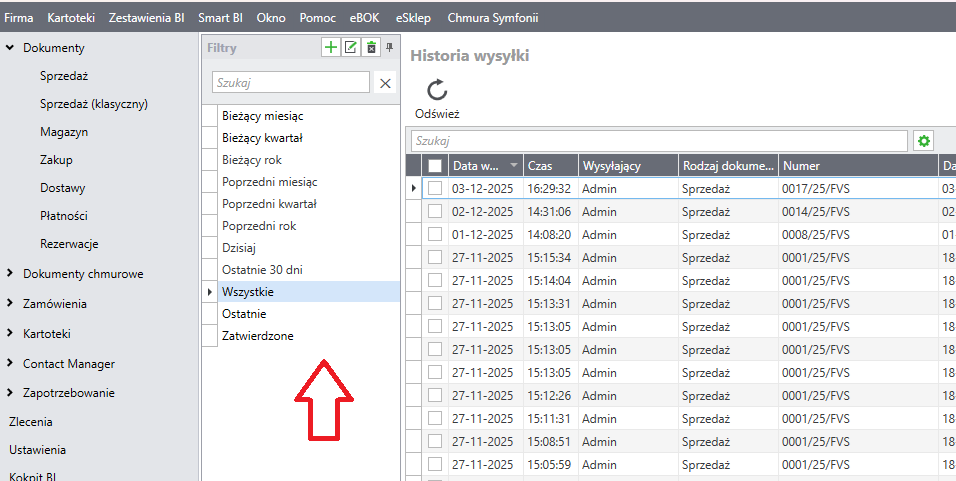
Task: Select the Bieżący miesiąc filter
Action: [262, 116]
